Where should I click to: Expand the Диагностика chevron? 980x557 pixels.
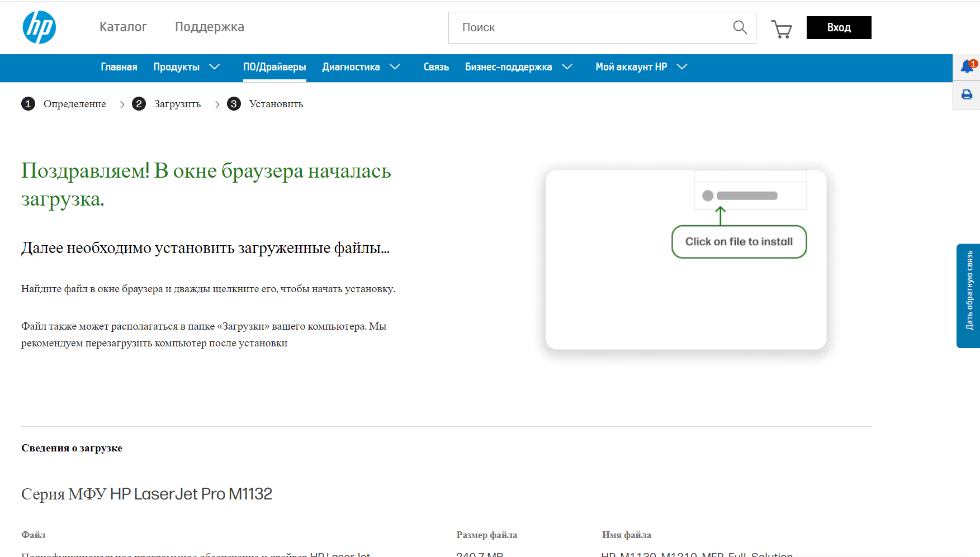pos(395,67)
